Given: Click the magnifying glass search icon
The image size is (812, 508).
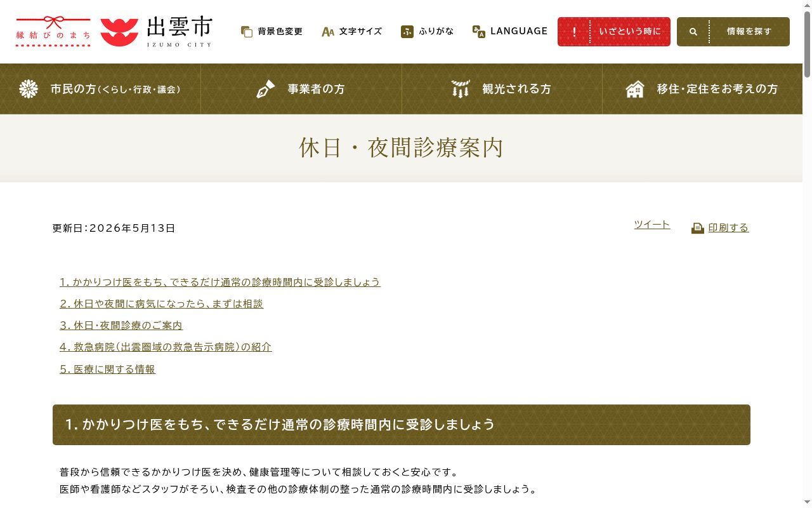Looking at the screenshot, I should tap(693, 32).
